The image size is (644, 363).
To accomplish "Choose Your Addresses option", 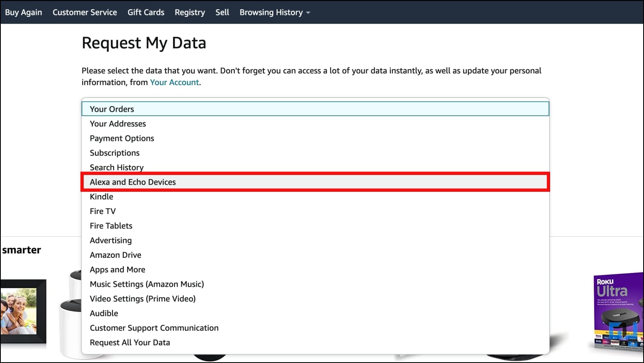I will [x=315, y=124].
